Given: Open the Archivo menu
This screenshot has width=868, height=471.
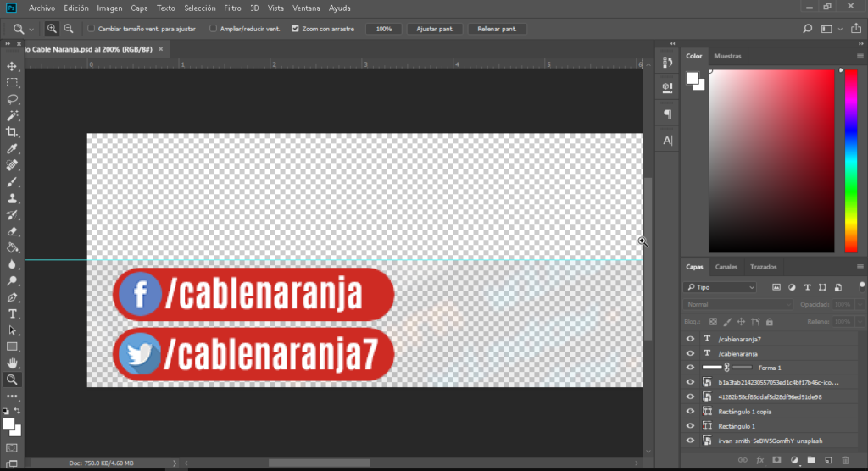Looking at the screenshot, I should click(x=42, y=8).
